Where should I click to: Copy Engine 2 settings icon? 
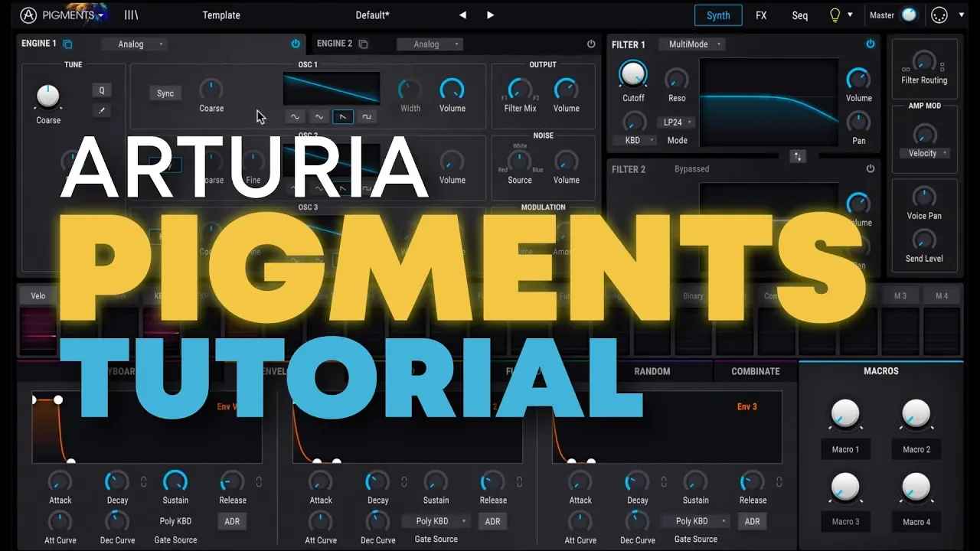pos(363,44)
